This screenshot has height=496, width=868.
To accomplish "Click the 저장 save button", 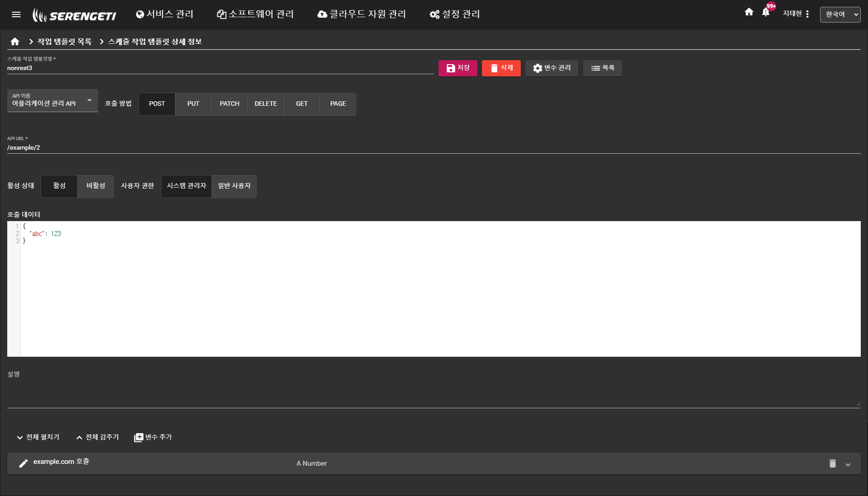I will (458, 68).
